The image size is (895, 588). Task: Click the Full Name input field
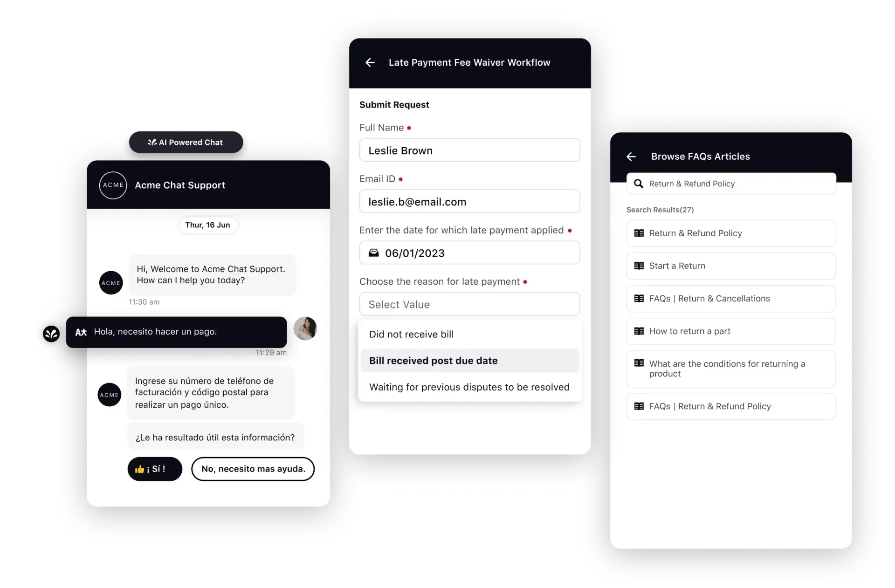coord(469,150)
